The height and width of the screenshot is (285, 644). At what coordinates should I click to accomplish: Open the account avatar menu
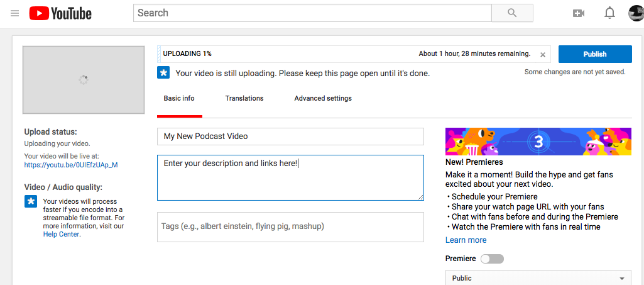pyautogui.click(x=636, y=13)
